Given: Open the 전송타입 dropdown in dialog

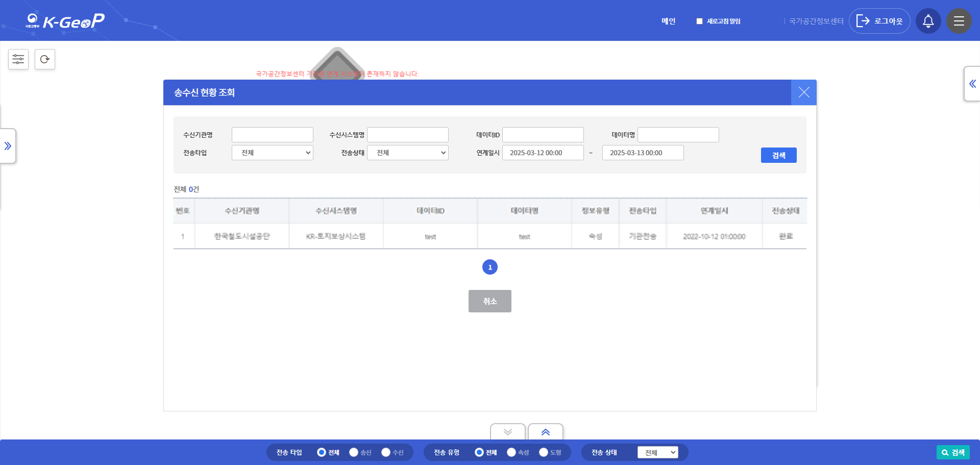Looking at the screenshot, I should (272, 153).
